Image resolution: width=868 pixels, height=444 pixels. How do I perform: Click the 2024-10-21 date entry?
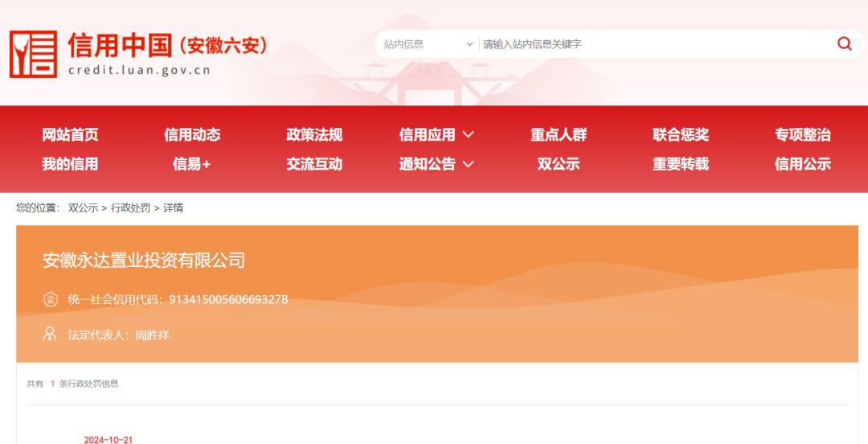[108, 439]
